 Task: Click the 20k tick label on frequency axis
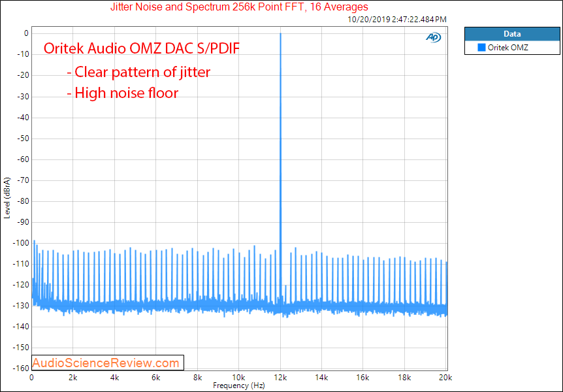[x=445, y=378]
